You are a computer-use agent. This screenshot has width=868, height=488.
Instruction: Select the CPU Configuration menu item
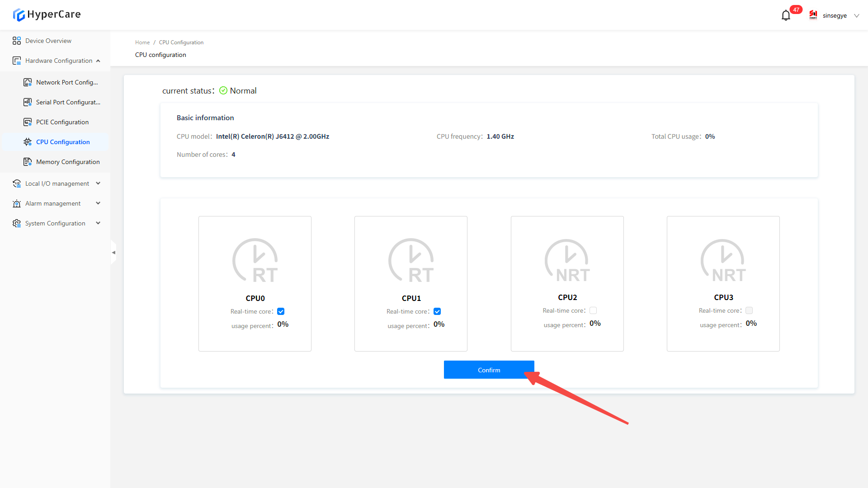point(63,142)
